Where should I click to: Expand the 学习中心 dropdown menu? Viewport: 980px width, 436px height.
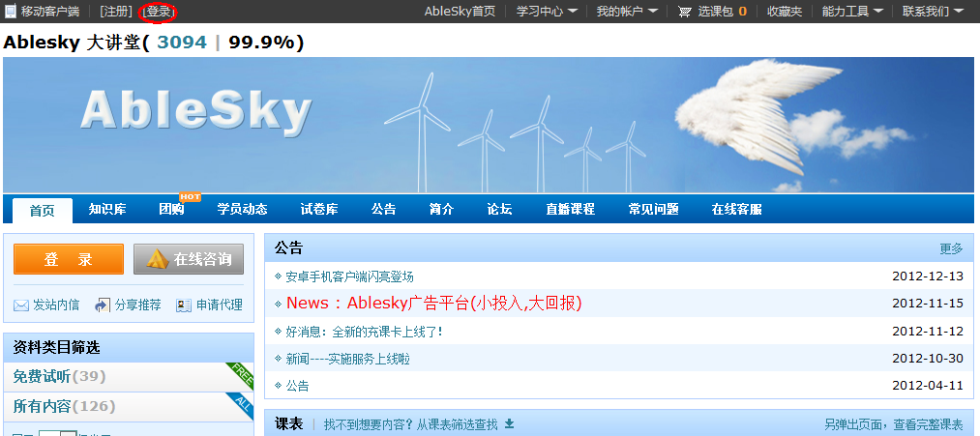pos(547,12)
